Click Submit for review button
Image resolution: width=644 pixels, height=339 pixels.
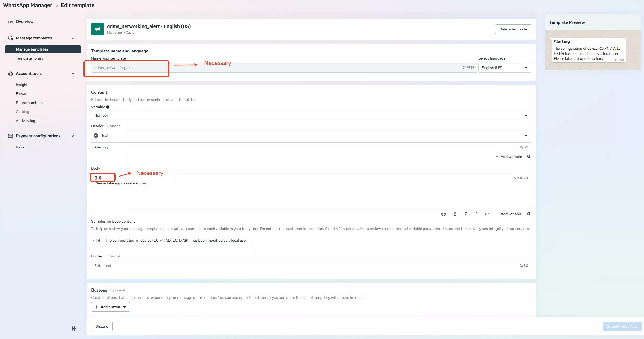coord(622,326)
